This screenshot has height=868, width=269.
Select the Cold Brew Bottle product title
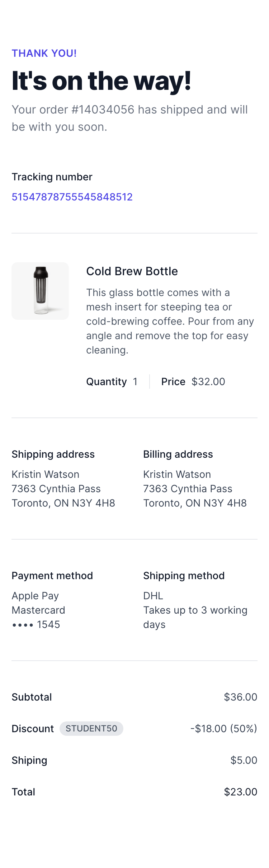(132, 271)
